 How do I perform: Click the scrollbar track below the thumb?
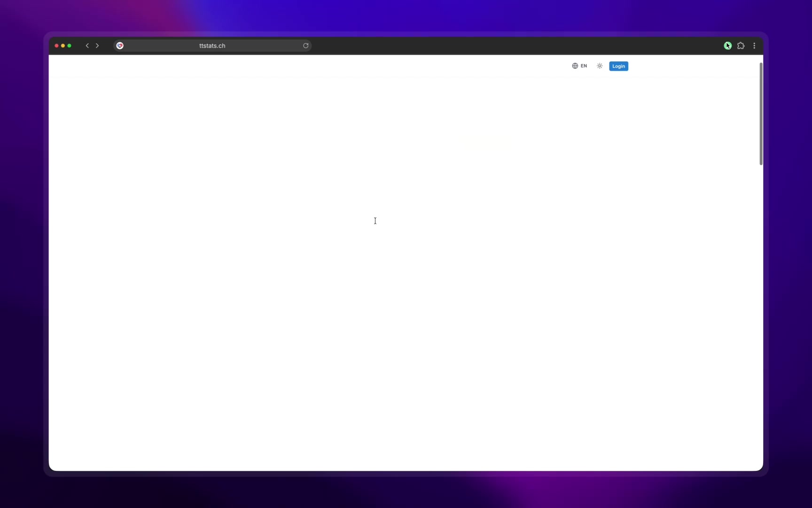pos(761,306)
